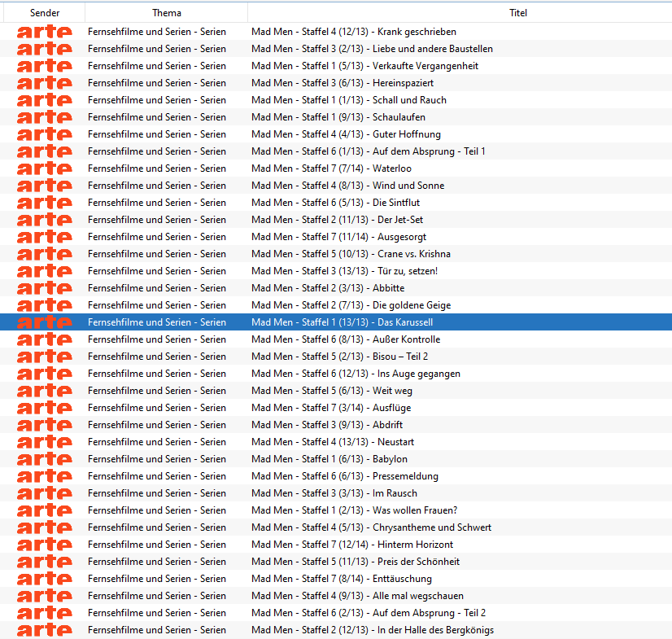The height and width of the screenshot is (639, 672).
Task: Click the arte logo in the Hereinspaziert row
Action: coord(45,83)
